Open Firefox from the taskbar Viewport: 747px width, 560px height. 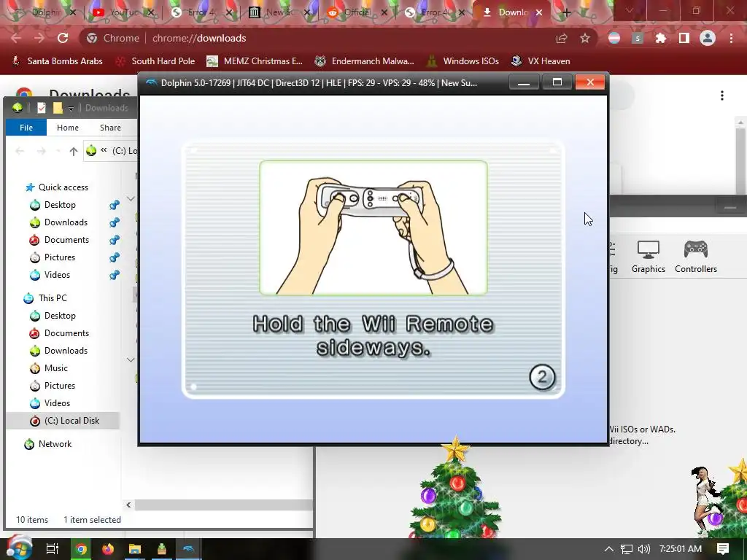(x=108, y=549)
